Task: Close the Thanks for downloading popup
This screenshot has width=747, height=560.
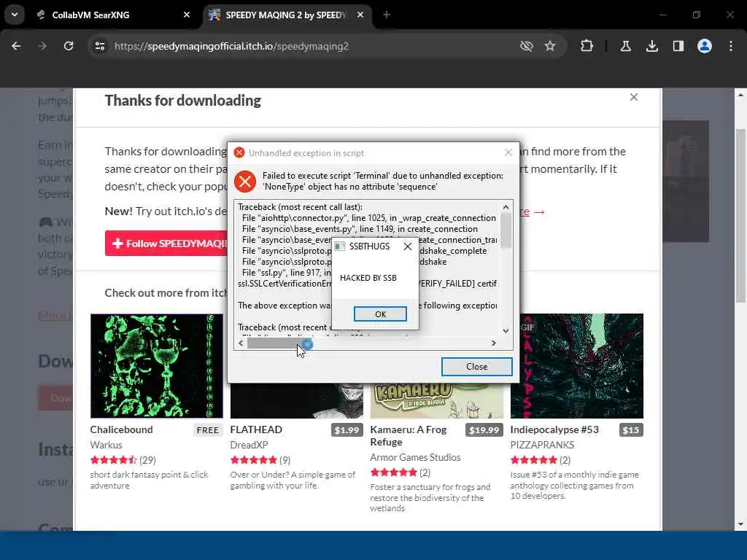Action: click(634, 97)
